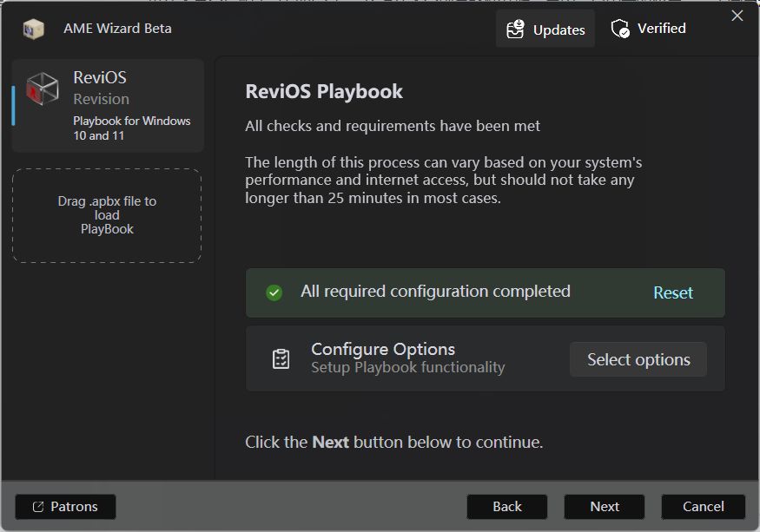Open Select options for the playbook
This screenshot has width=760, height=532.
click(x=638, y=359)
